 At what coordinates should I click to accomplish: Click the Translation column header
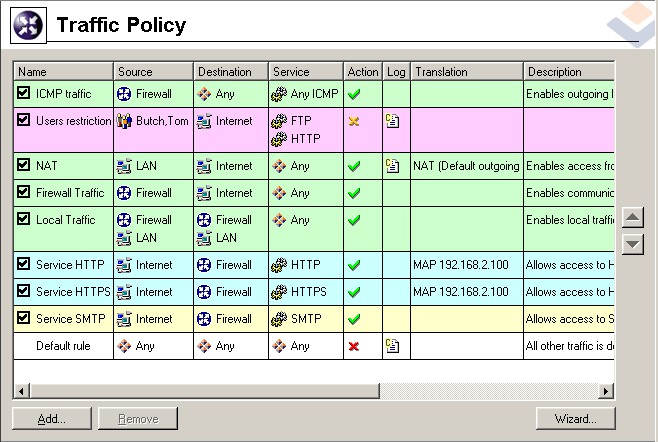(467, 72)
